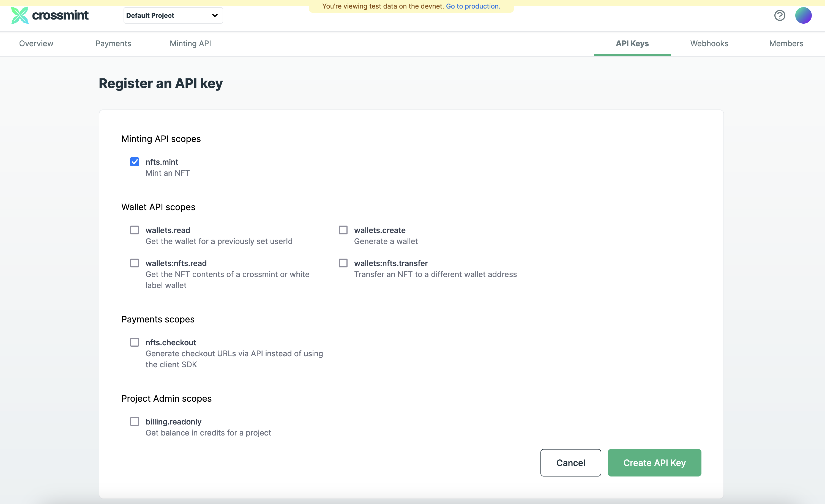Click the Crossmint logo icon
Viewport: 825px width, 504px height.
[x=20, y=15]
